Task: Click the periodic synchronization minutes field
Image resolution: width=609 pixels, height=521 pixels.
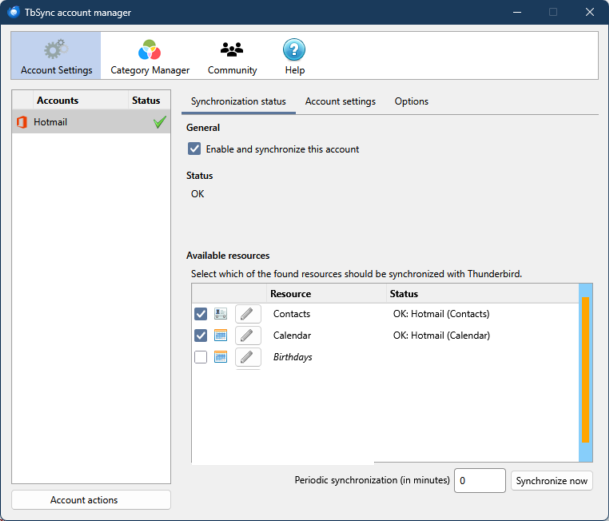Action: tap(479, 481)
